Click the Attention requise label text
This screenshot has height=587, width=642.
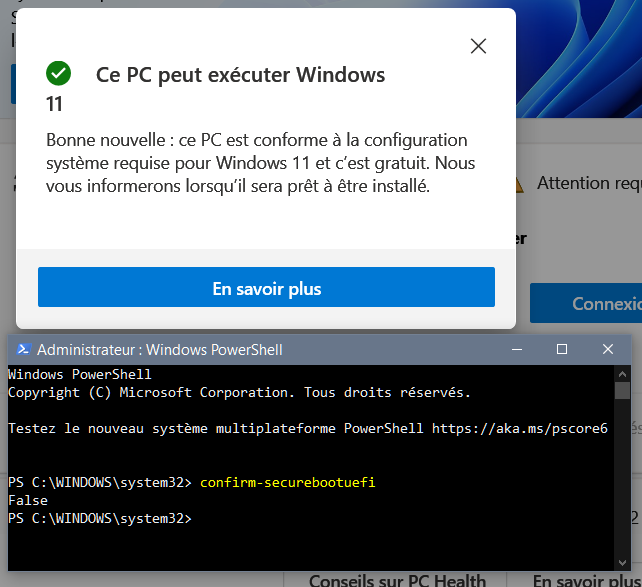pyautogui.click(x=588, y=183)
